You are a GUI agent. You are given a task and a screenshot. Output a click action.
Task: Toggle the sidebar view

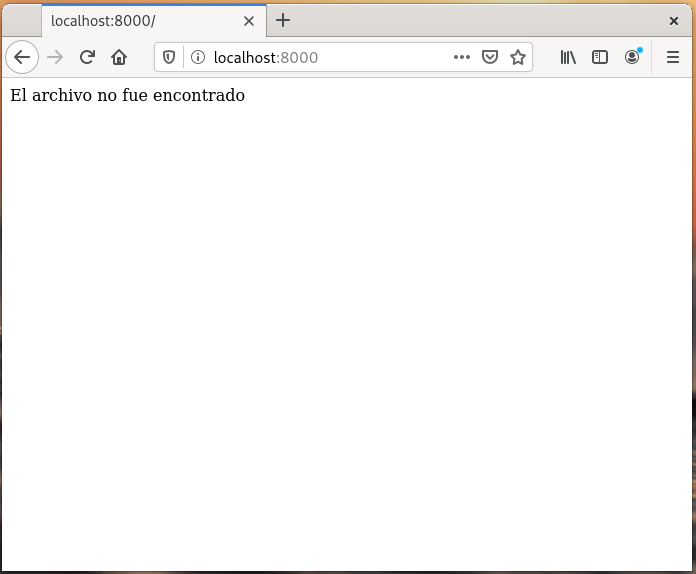click(x=600, y=57)
